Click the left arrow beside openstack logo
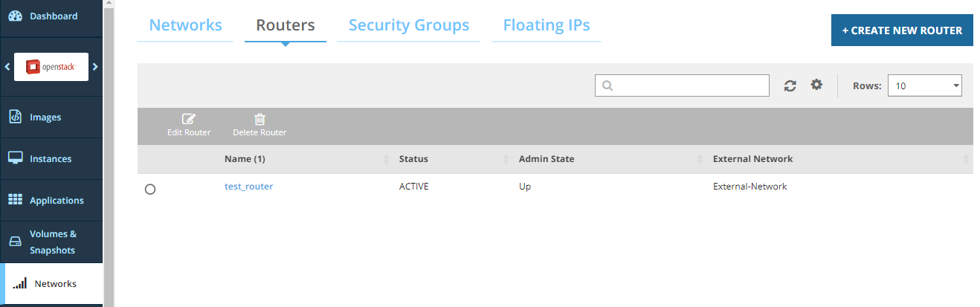 (7, 66)
